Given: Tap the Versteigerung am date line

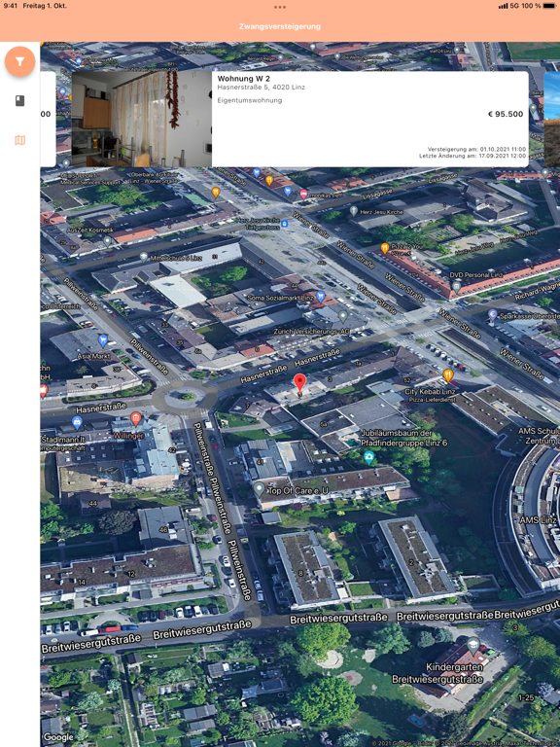Looking at the screenshot, I should pyautogui.click(x=476, y=149).
